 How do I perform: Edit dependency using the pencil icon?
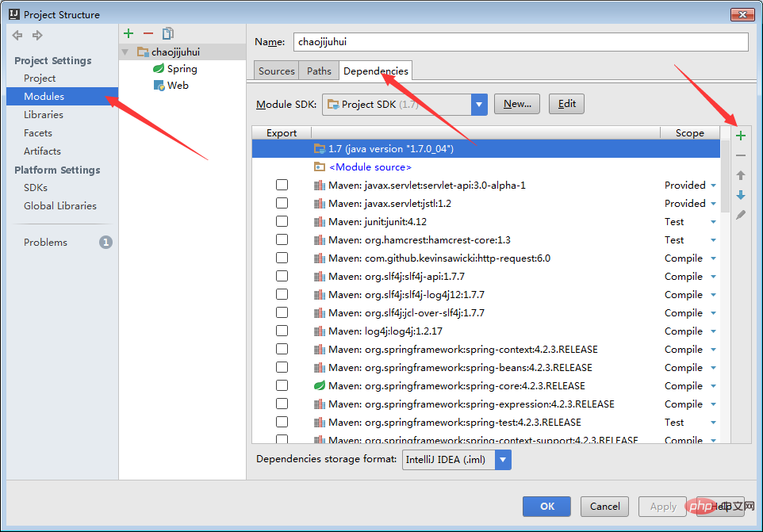(741, 215)
